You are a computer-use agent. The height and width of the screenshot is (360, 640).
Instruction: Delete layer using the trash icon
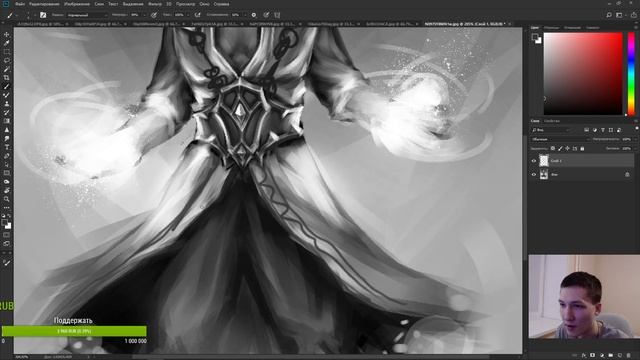tap(629, 356)
